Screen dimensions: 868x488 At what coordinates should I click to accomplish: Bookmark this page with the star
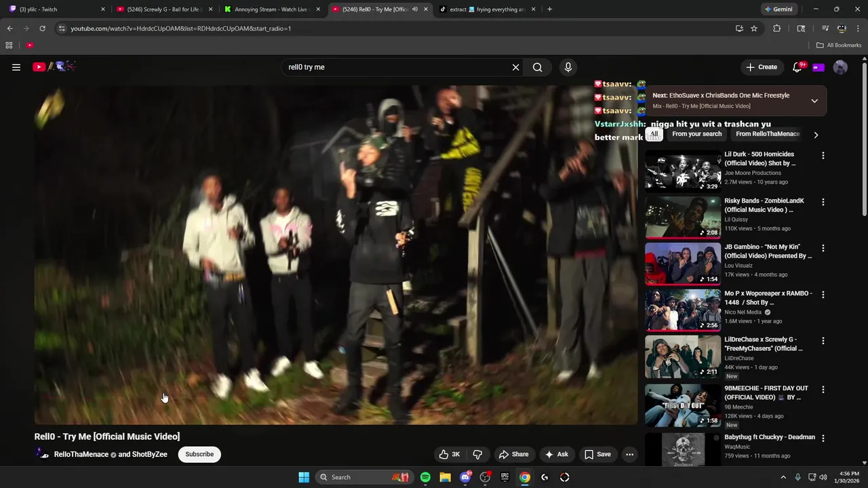click(754, 28)
